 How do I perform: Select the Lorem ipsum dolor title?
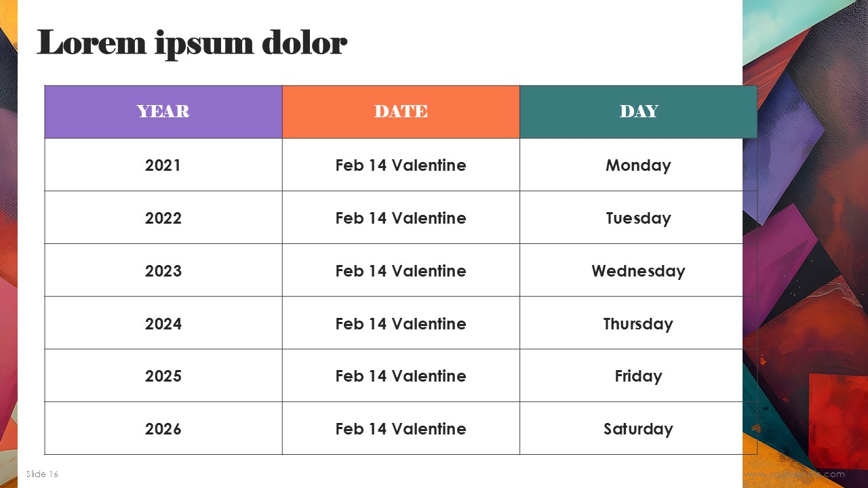(x=192, y=43)
